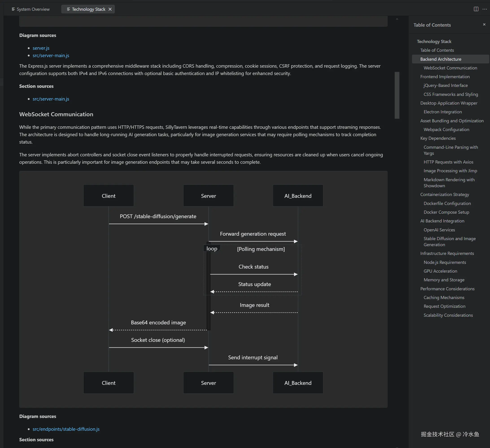Screen dimensions: 490x448
Task: Jump to WebSocket Communication in contents
Action: [450, 68]
